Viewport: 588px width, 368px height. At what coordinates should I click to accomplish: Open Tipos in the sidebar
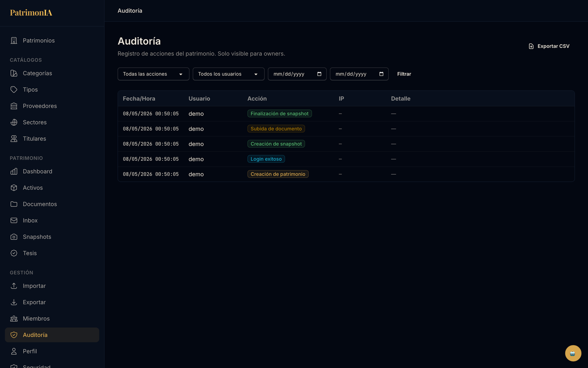click(52, 90)
